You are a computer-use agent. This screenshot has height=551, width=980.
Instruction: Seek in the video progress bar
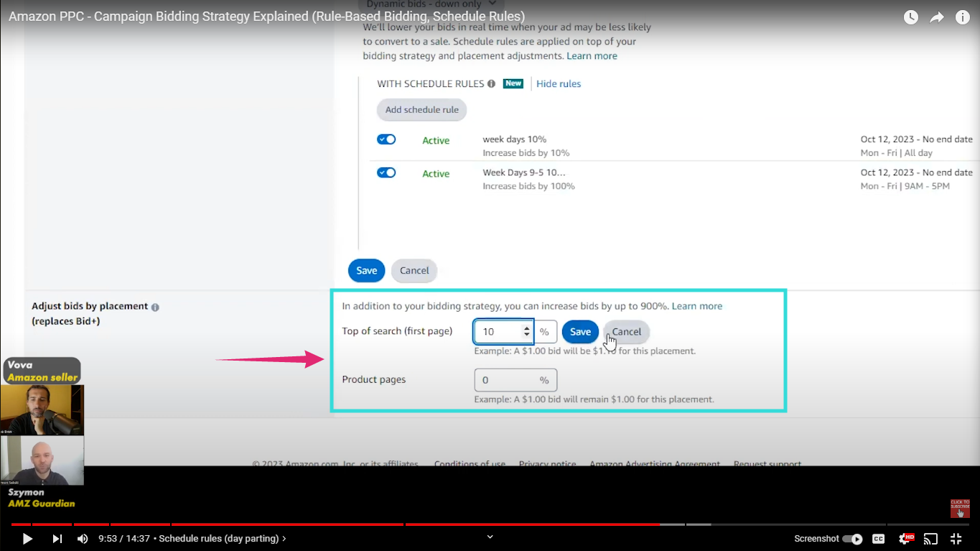coord(490,524)
